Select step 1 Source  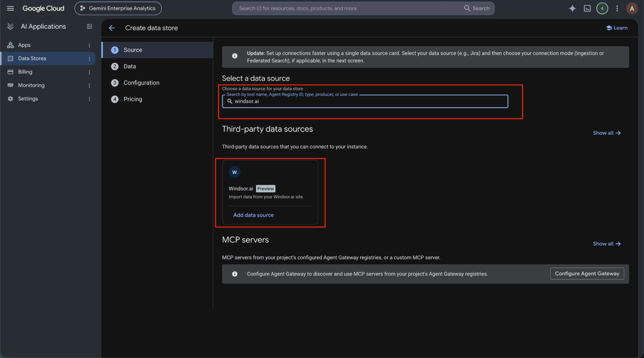click(157, 50)
